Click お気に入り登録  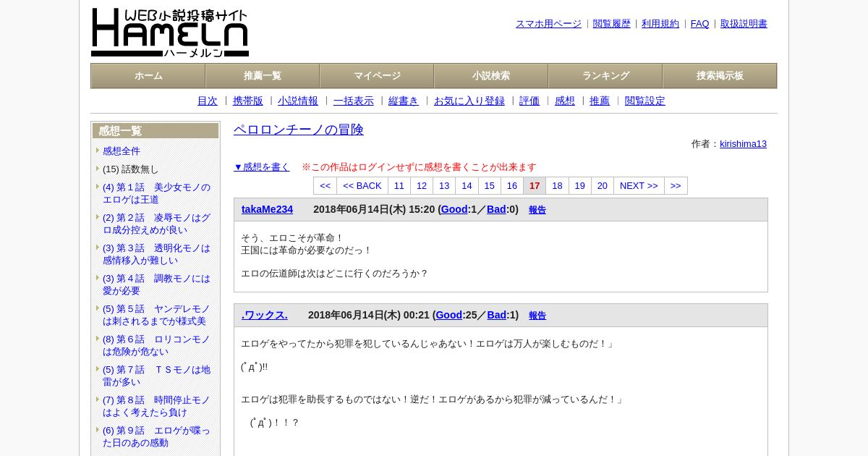click(469, 101)
